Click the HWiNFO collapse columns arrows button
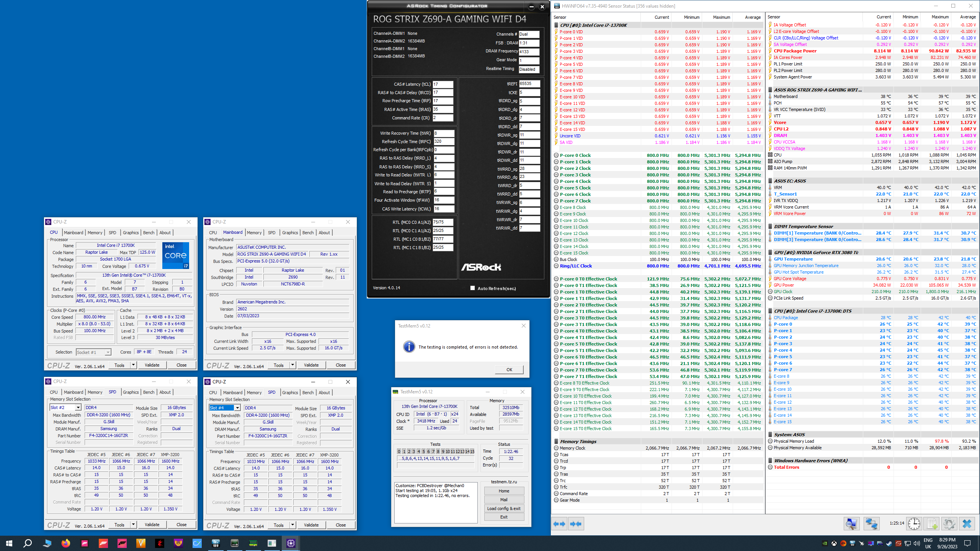This screenshot has height=551, width=980. [x=576, y=524]
